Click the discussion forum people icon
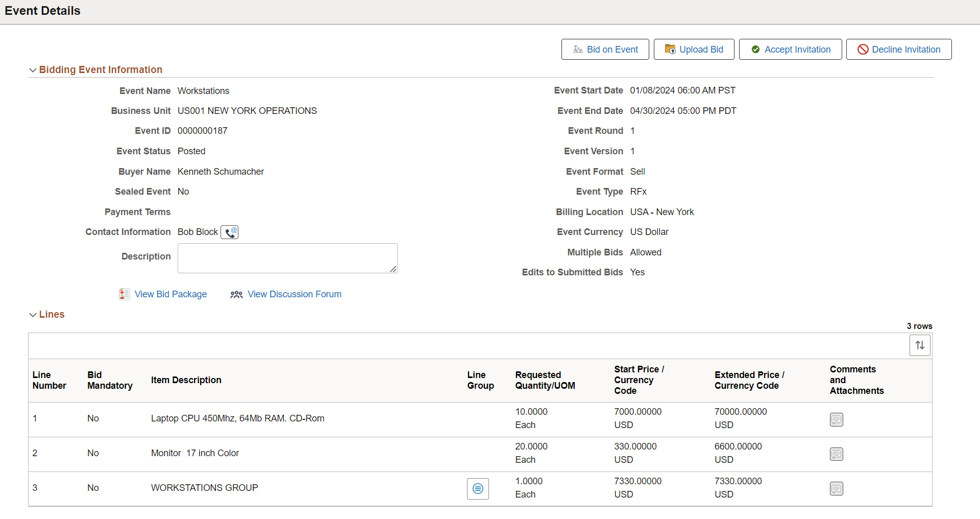980x519 pixels. pos(236,295)
